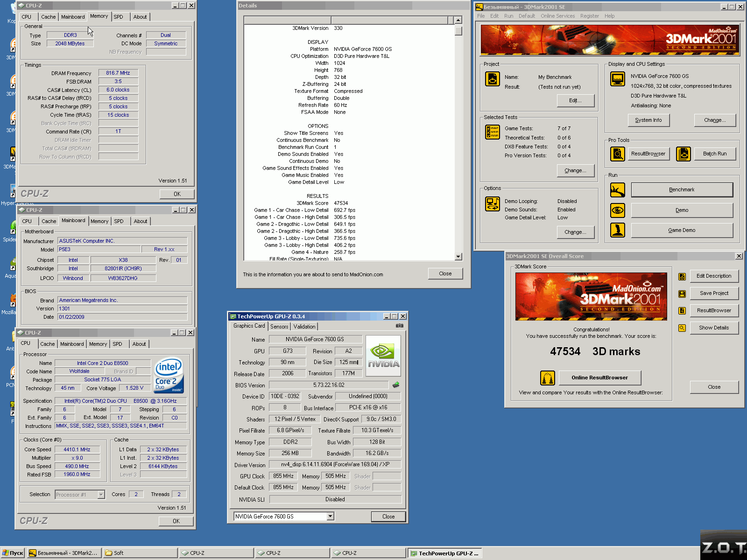Click the Edit Description icon in Overall Score
The width and height of the screenshot is (747, 560).
[682, 276]
